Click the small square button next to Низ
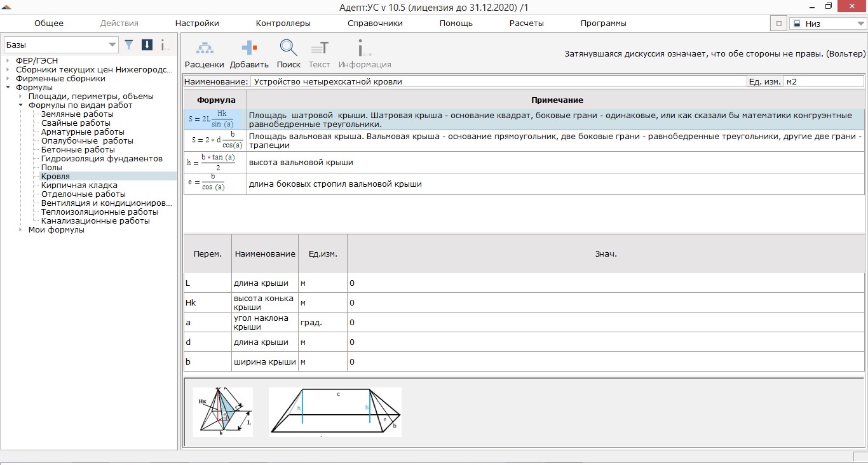The height and width of the screenshot is (465, 868). [778, 24]
